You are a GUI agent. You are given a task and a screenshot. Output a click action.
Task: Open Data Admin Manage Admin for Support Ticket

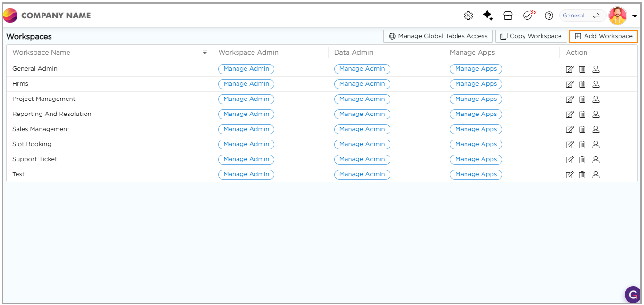(362, 159)
